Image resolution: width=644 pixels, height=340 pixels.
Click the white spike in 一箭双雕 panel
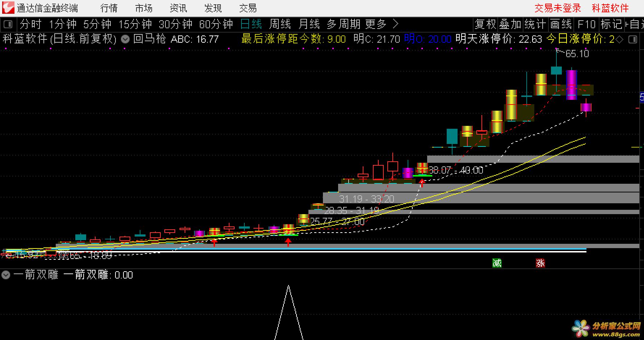pos(289,313)
